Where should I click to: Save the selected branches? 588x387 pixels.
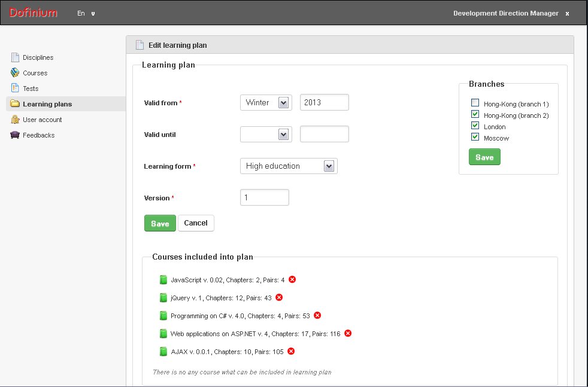point(484,157)
